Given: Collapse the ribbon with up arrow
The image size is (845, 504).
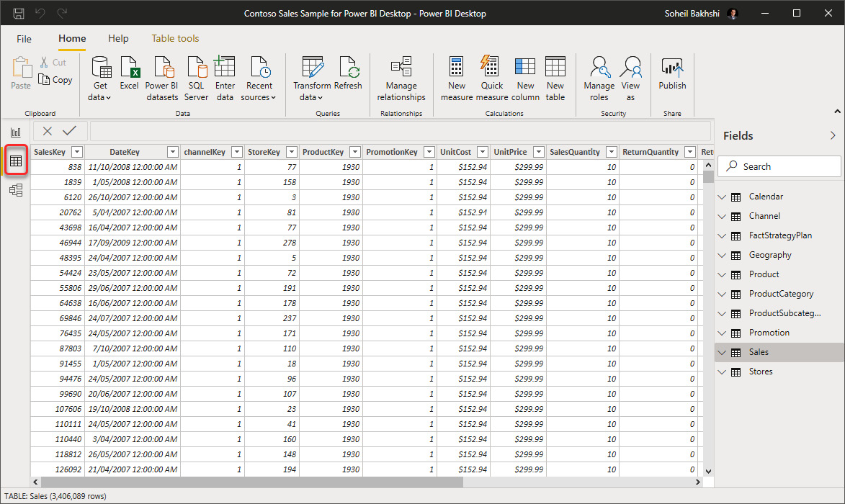Looking at the screenshot, I should [x=837, y=112].
